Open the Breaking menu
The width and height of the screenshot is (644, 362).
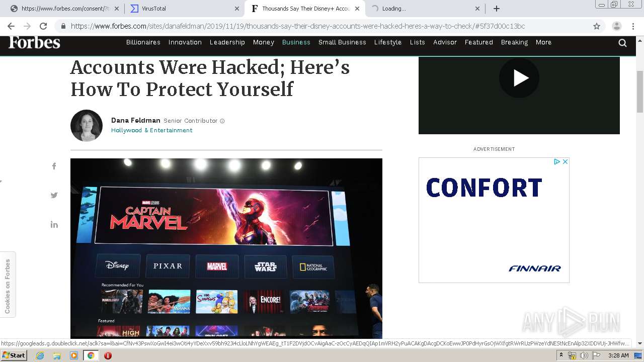(x=515, y=42)
